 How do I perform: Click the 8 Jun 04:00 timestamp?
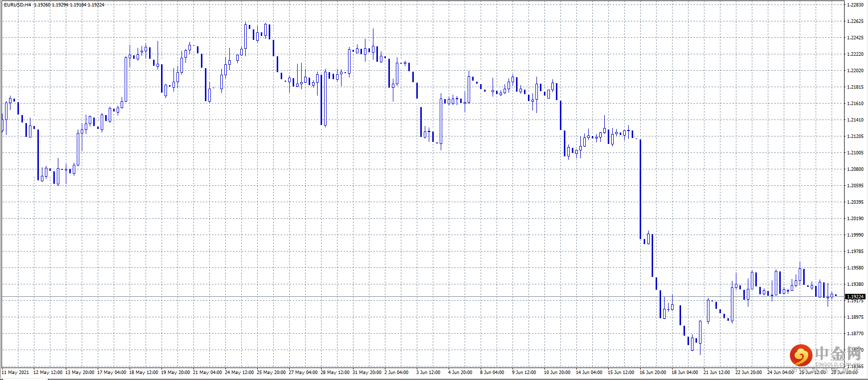pos(492,373)
